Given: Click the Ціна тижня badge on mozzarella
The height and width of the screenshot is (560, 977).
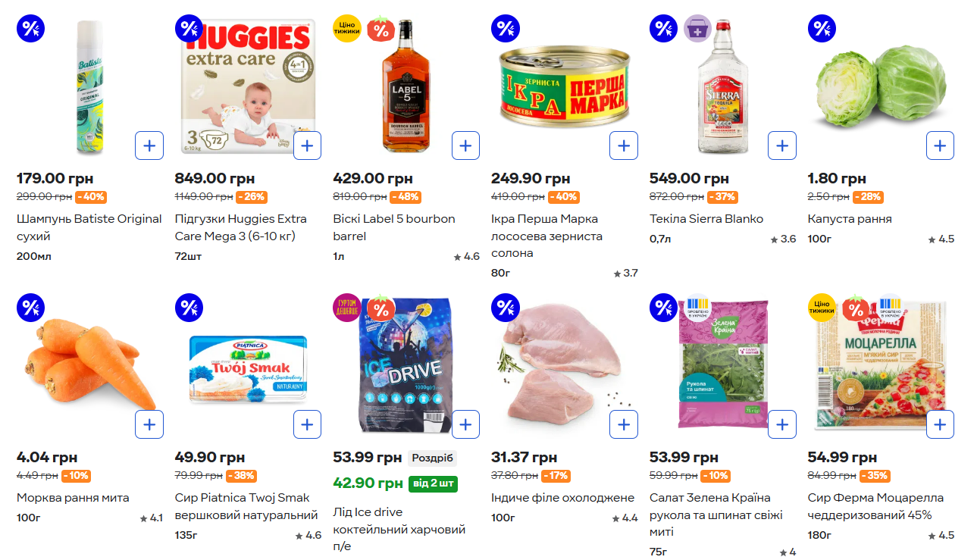Looking at the screenshot, I should pyautogui.click(x=822, y=308).
